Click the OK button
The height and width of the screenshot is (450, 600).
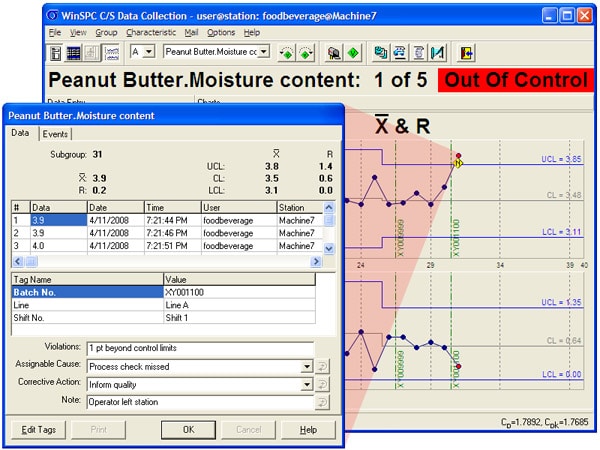188,429
